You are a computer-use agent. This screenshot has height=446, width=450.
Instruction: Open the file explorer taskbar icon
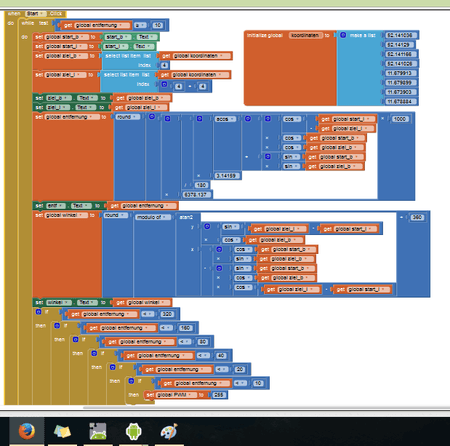tap(62, 431)
